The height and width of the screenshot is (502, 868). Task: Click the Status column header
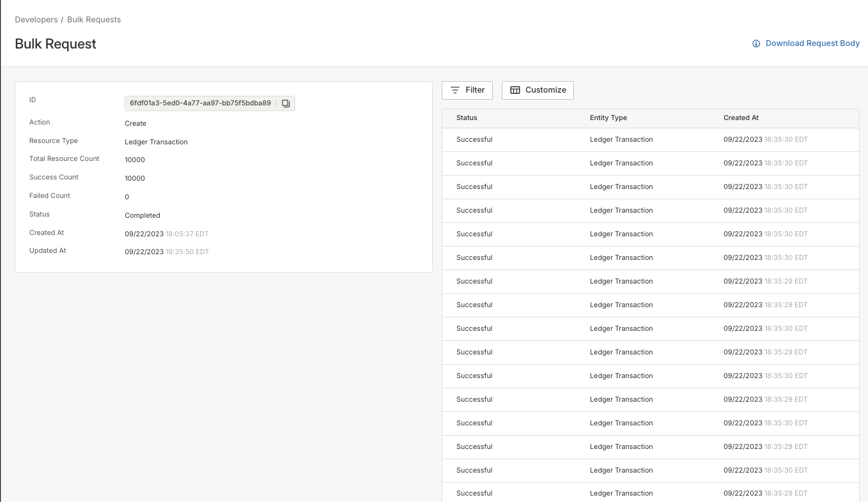pyautogui.click(x=467, y=118)
